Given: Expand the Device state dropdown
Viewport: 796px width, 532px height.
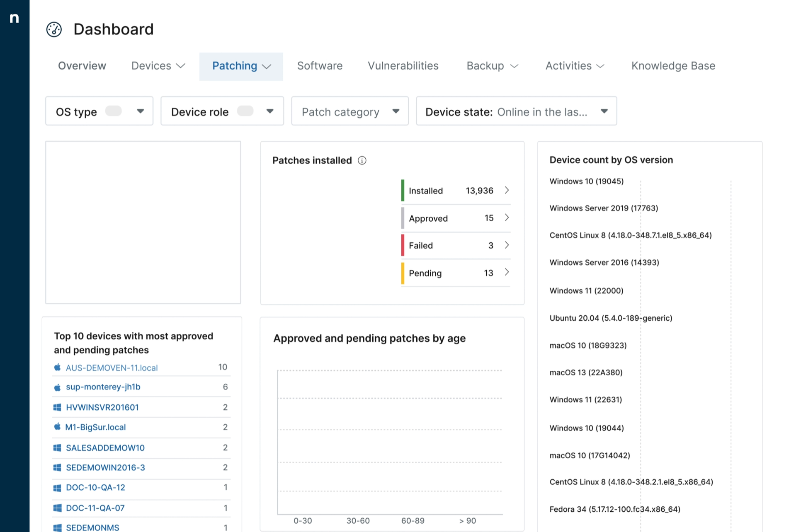Looking at the screenshot, I should coord(604,111).
